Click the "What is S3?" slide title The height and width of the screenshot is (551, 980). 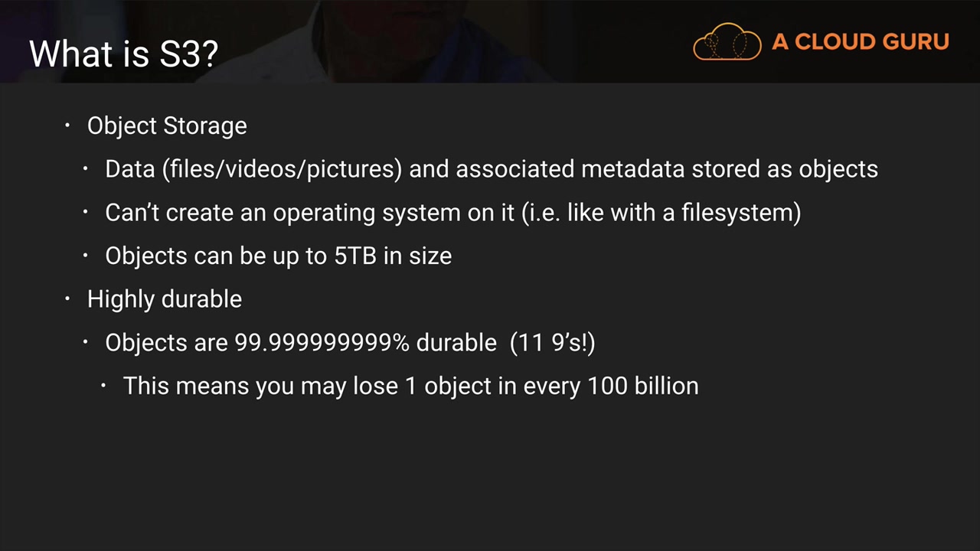click(x=124, y=54)
